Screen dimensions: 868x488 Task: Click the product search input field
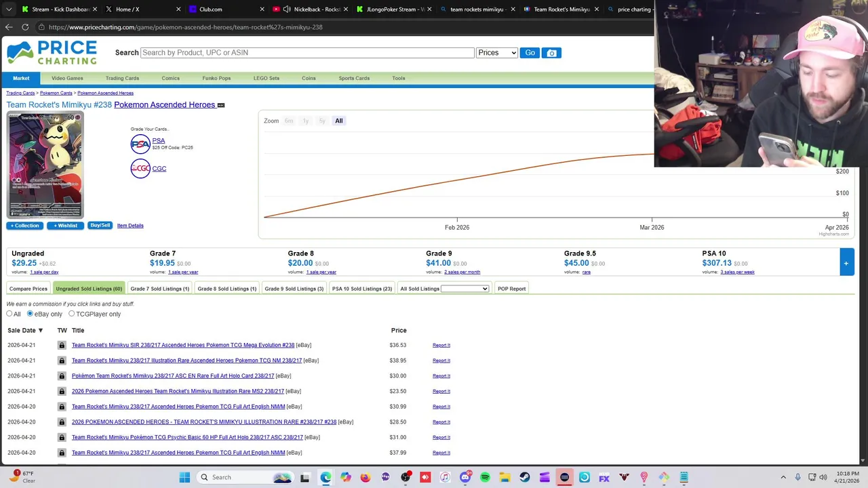307,53
